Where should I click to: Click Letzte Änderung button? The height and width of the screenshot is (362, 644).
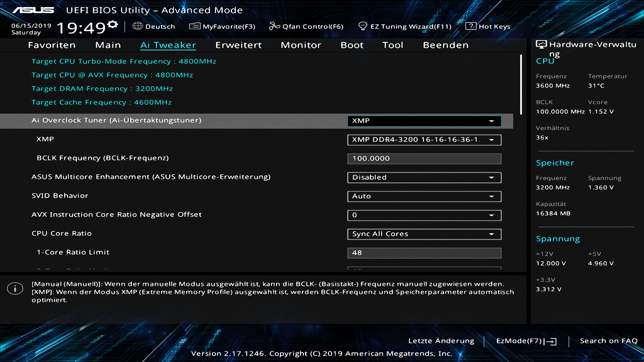[x=441, y=341]
